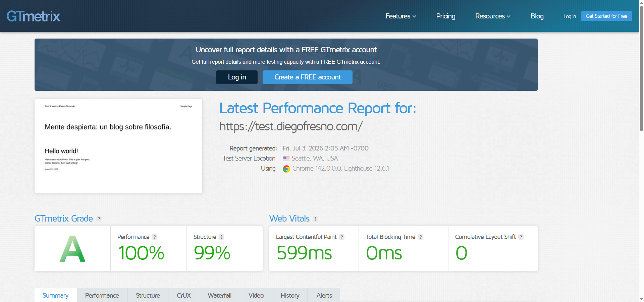
Task: Expand the Resources dropdown menu
Action: (493, 16)
